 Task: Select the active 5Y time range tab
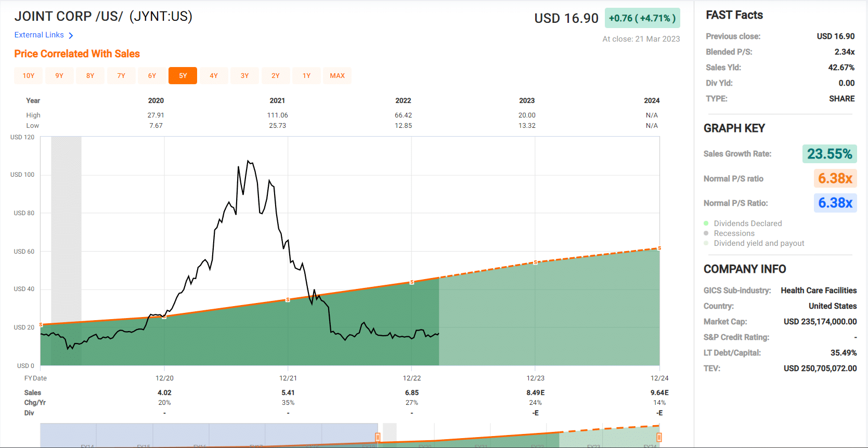coord(183,76)
